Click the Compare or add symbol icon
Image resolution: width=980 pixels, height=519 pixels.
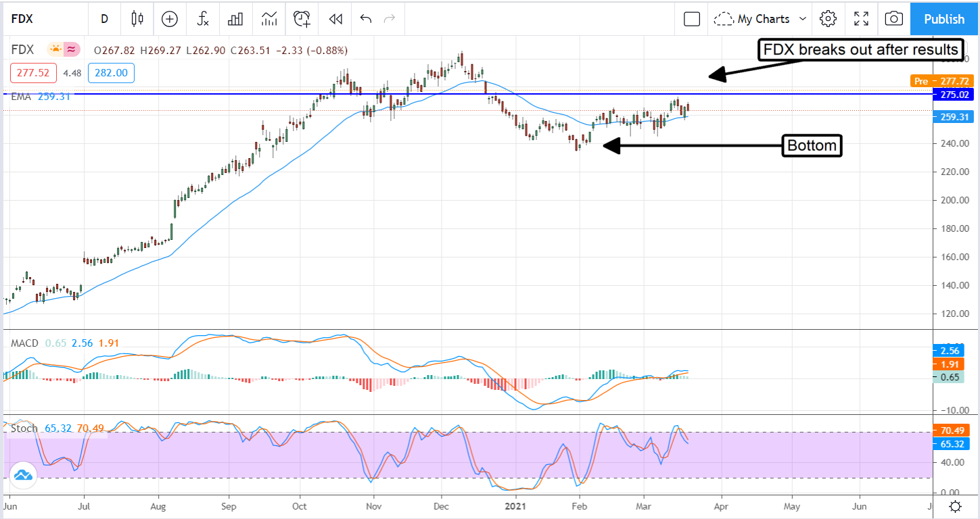pos(169,19)
